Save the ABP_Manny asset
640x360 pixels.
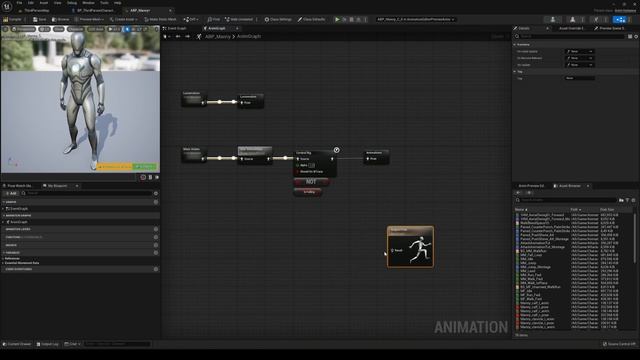coord(40,19)
